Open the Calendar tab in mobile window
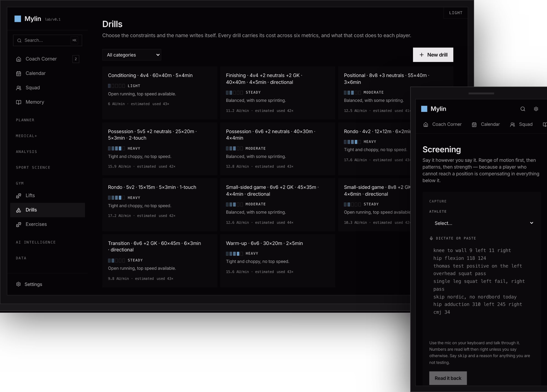 [x=486, y=124]
